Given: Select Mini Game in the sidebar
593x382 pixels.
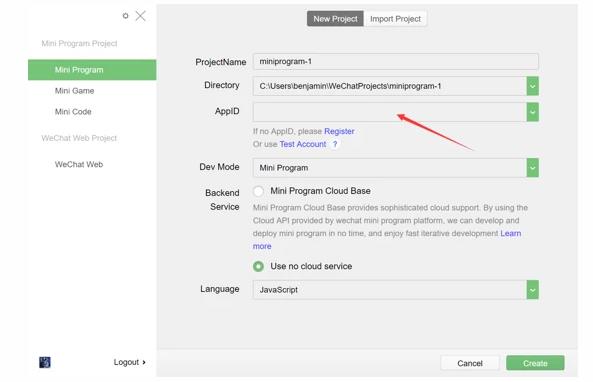Looking at the screenshot, I should 74,91.
